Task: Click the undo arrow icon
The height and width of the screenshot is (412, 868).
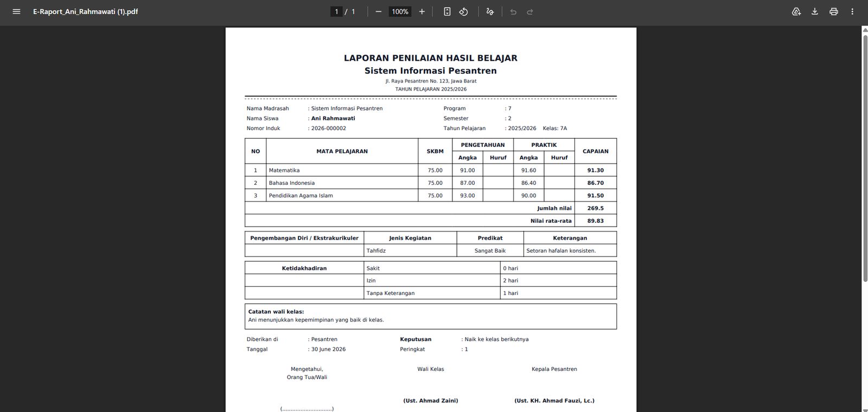Action: [x=513, y=11]
